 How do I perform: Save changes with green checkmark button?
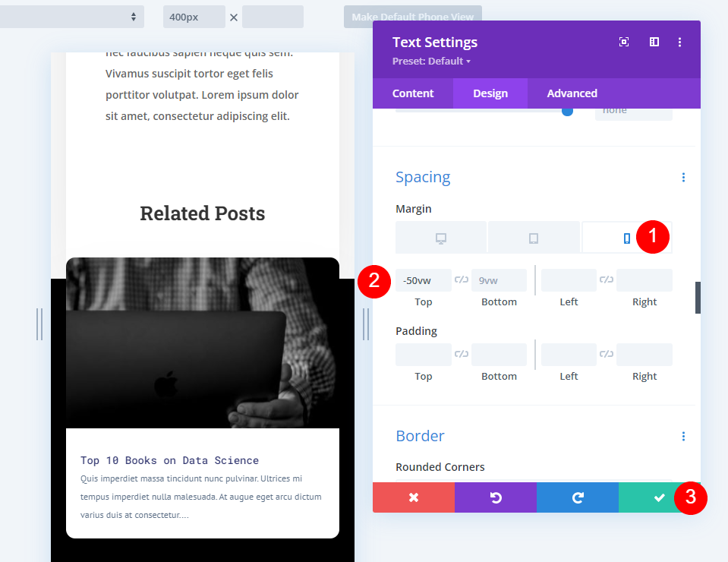click(659, 497)
